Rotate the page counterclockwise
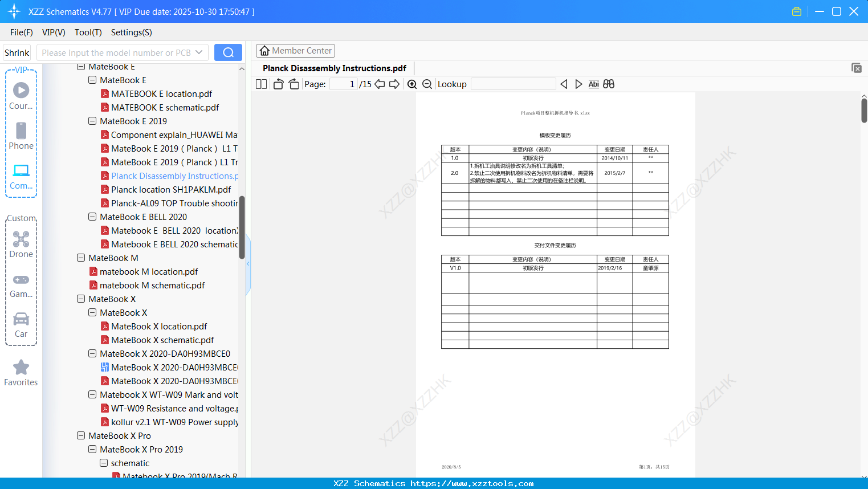Image resolution: width=868 pixels, height=489 pixels. [278, 84]
